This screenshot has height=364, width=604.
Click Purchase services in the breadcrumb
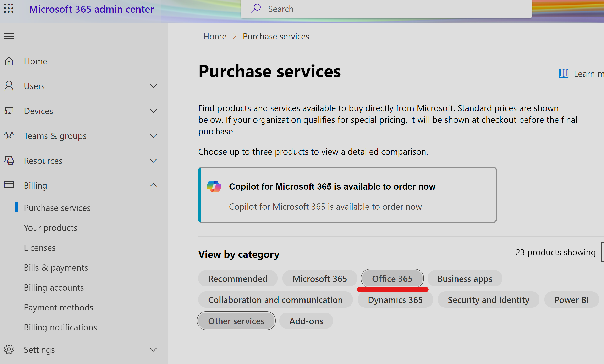coord(276,36)
